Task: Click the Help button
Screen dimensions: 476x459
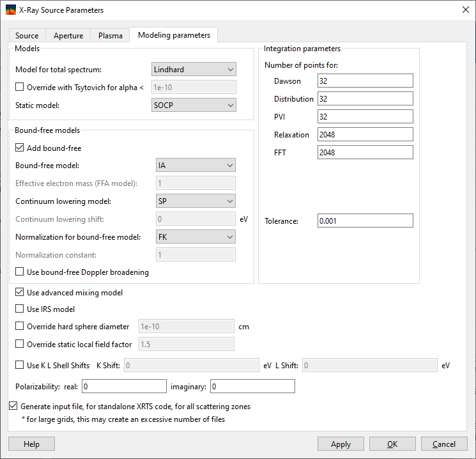Action: [31, 444]
